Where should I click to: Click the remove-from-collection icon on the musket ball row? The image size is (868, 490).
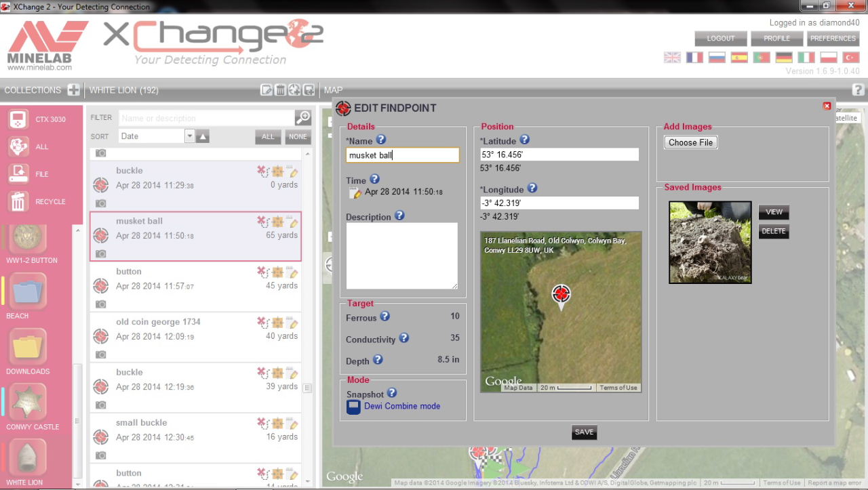263,222
